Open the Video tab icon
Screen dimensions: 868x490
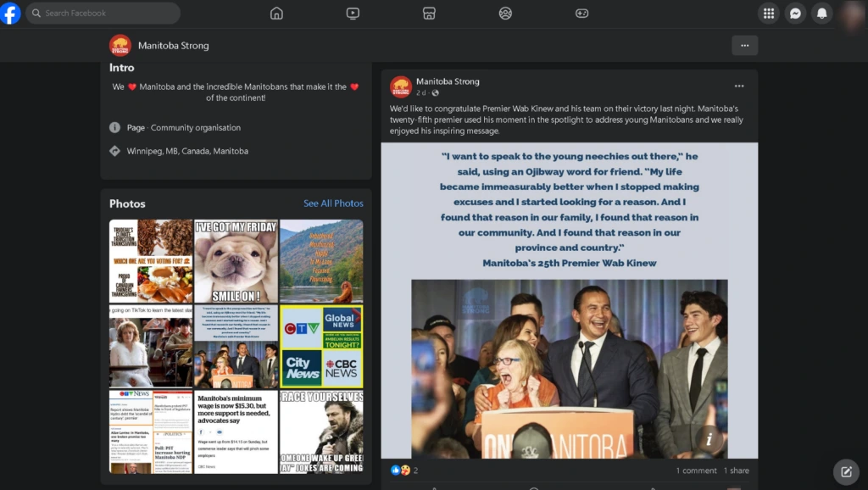tap(353, 13)
